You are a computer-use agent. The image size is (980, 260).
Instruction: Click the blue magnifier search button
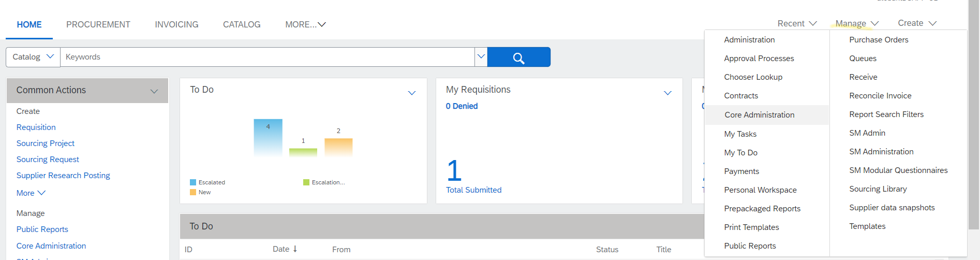518,57
